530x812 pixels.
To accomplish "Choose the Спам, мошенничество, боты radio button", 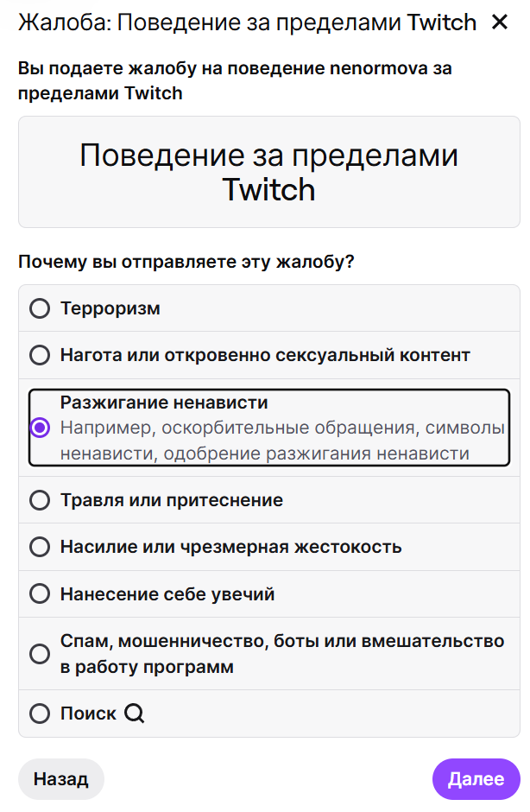I will (40, 654).
